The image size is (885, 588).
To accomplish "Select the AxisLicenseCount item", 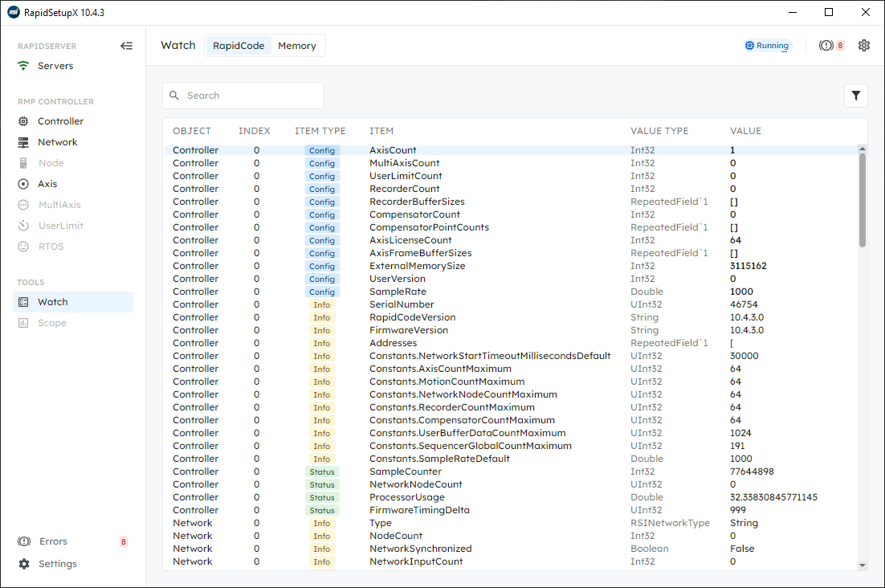I will click(x=410, y=240).
